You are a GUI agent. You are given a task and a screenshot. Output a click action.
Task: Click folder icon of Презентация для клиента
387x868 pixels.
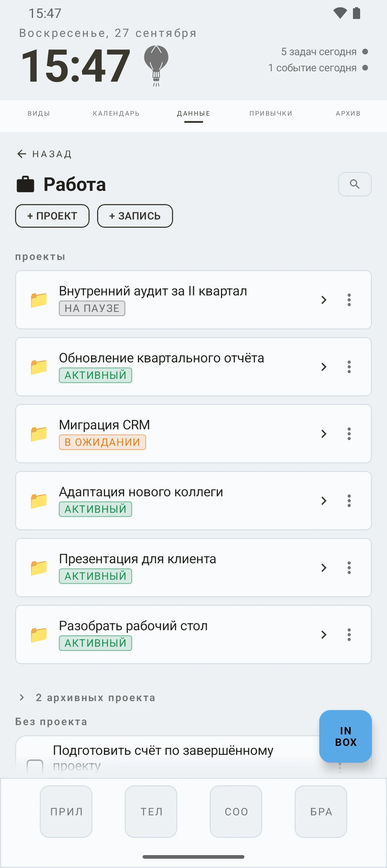point(39,568)
